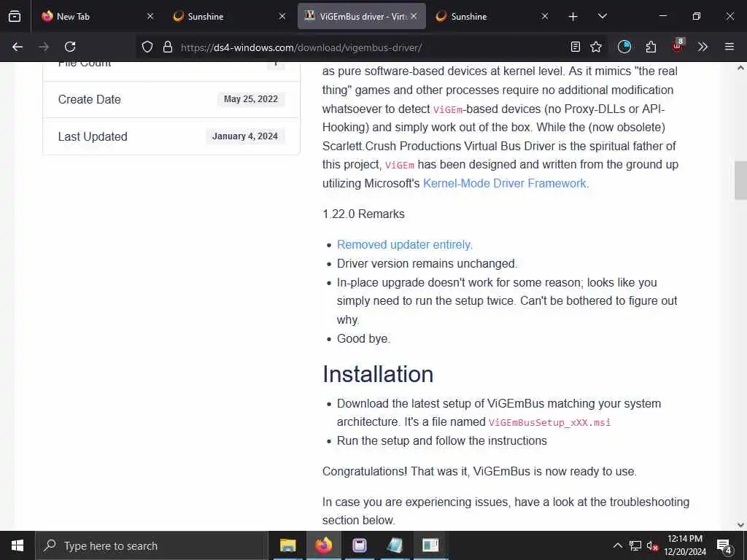Click the Good bye bullet text
The height and width of the screenshot is (560, 747).
(363, 338)
